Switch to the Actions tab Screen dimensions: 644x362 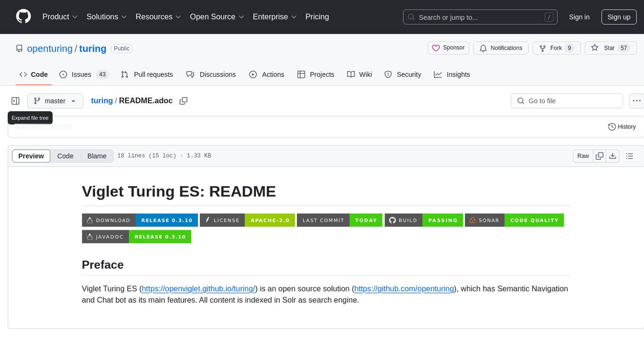[x=267, y=74]
